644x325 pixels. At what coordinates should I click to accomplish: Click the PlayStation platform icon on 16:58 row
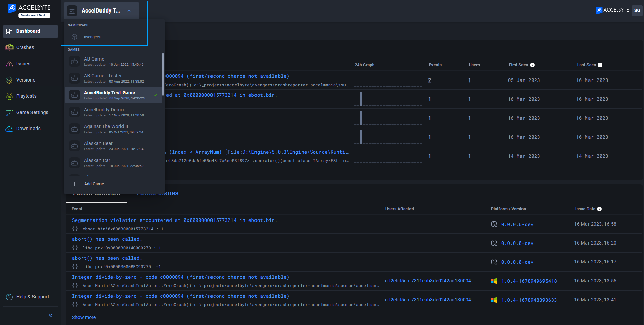[494, 224]
